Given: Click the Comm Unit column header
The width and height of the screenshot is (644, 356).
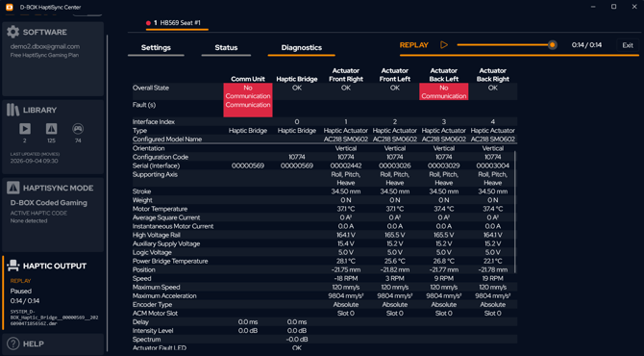Looking at the screenshot, I should tap(248, 79).
